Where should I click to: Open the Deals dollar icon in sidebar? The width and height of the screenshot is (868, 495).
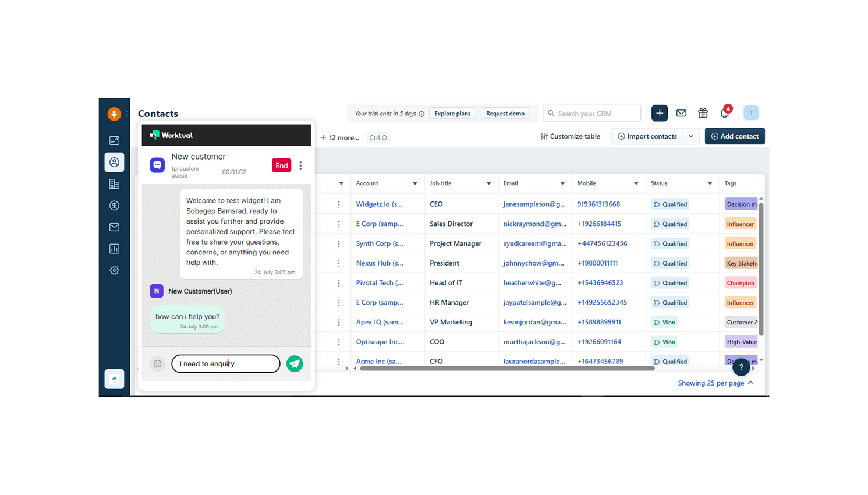point(114,206)
